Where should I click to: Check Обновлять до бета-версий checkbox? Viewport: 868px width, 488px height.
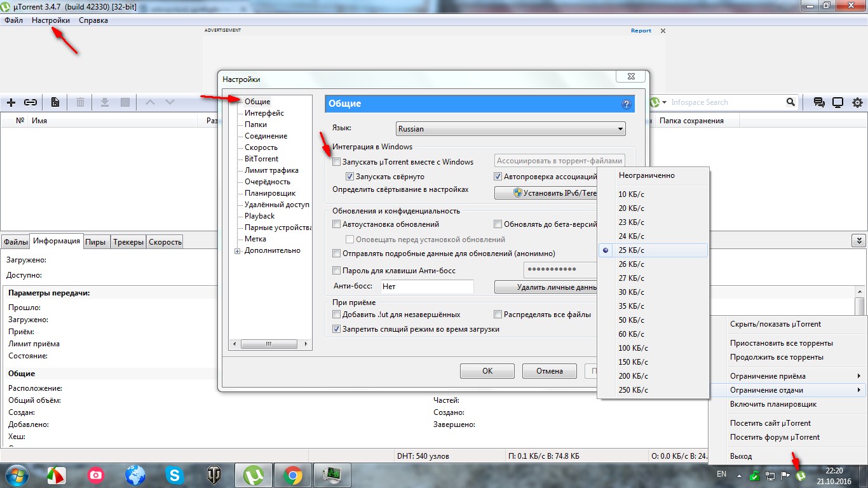pyautogui.click(x=498, y=224)
